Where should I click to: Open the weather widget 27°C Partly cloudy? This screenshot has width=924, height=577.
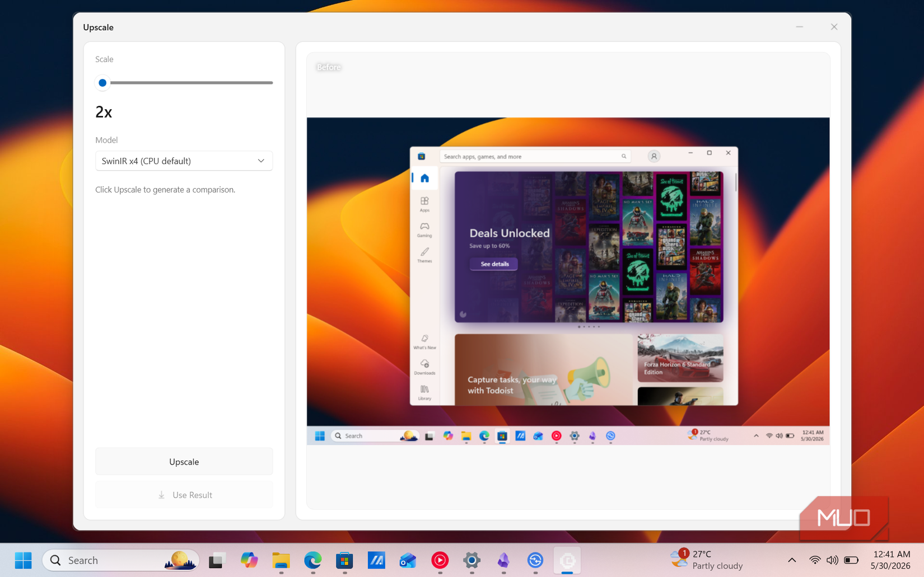click(707, 560)
